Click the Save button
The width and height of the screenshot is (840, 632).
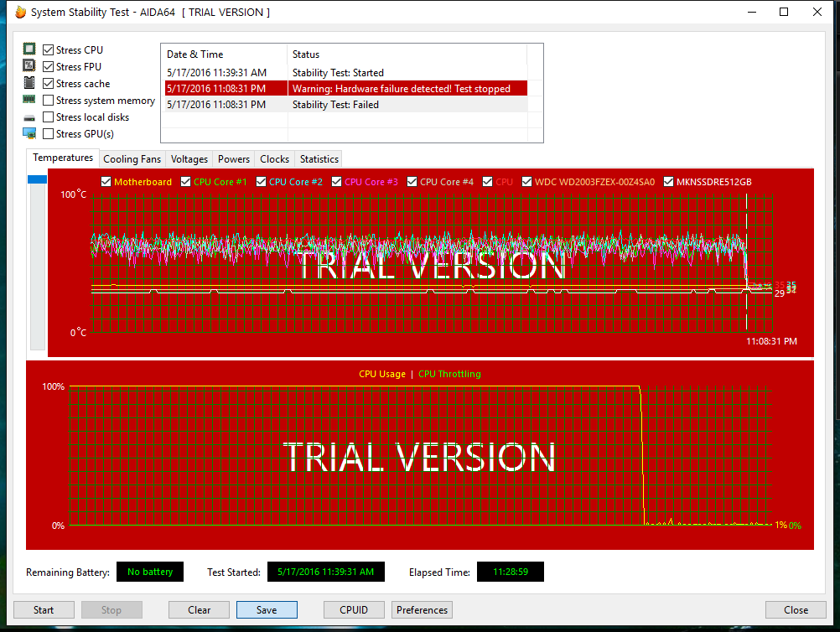pos(267,609)
